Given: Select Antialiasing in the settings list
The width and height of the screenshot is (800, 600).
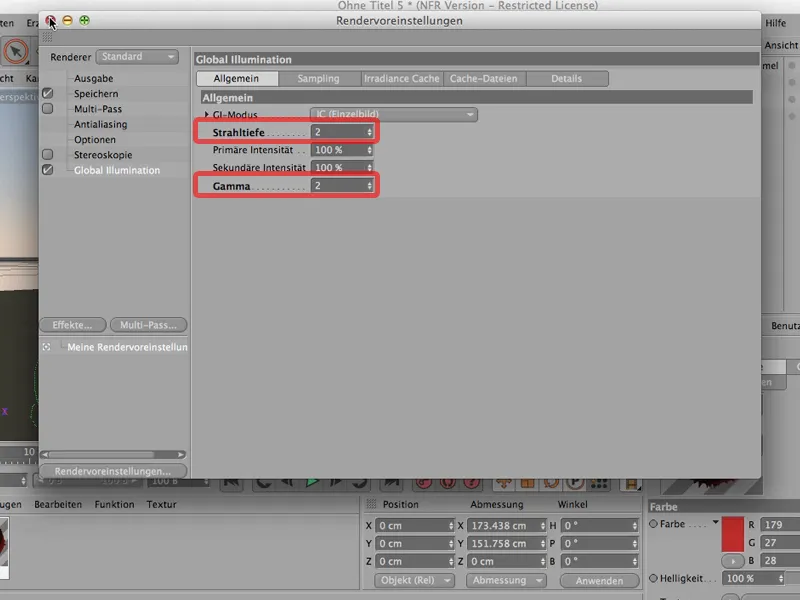Looking at the screenshot, I should pos(101,124).
